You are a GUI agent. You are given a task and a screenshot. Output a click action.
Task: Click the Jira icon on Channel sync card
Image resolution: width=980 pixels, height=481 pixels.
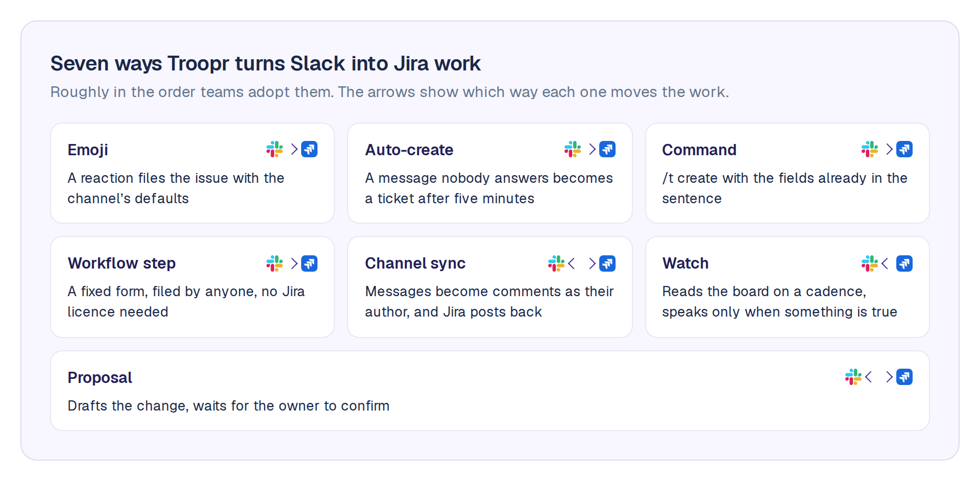pyautogui.click(x=607, y=263)
